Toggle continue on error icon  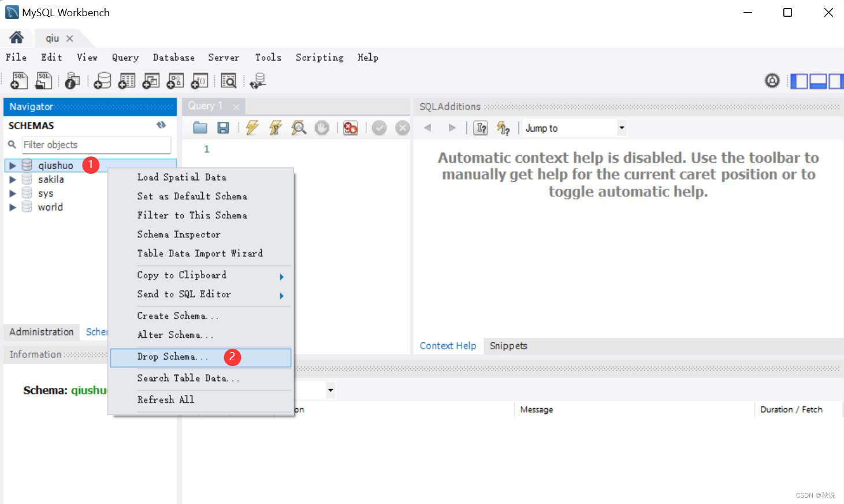click(350, 128)
